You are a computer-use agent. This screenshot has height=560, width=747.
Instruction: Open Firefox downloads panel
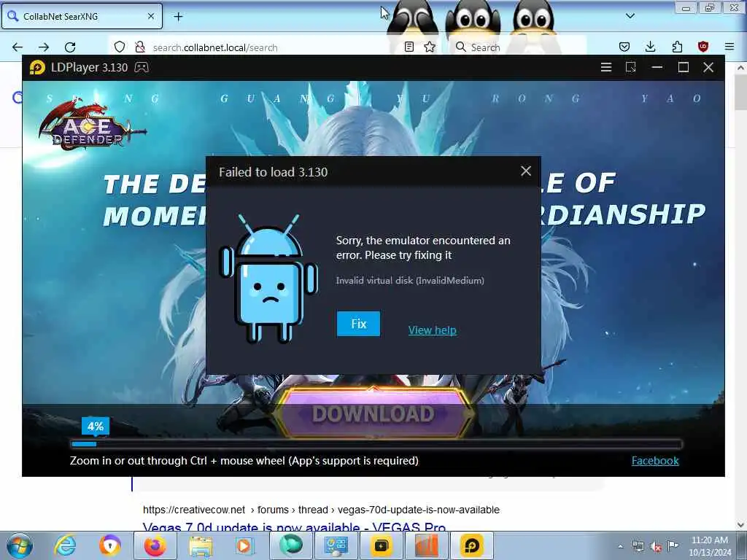click(650, 47)
